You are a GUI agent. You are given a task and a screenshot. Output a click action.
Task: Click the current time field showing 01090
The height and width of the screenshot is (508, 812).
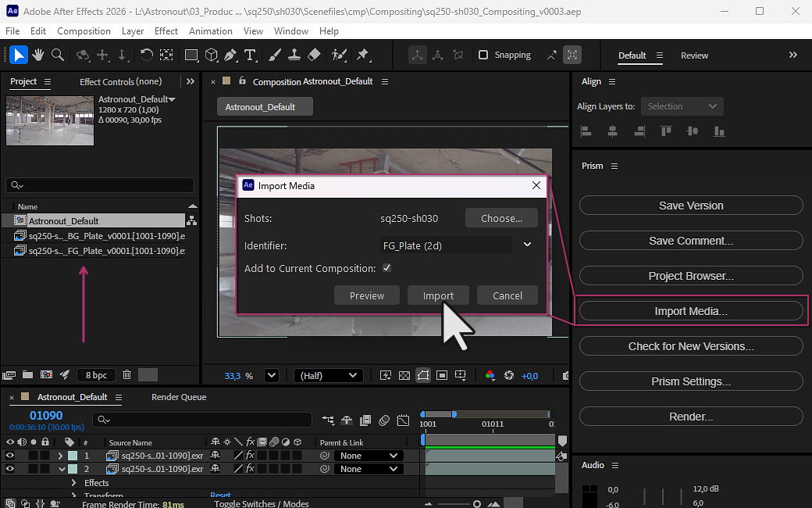click(x=47, y=417)
